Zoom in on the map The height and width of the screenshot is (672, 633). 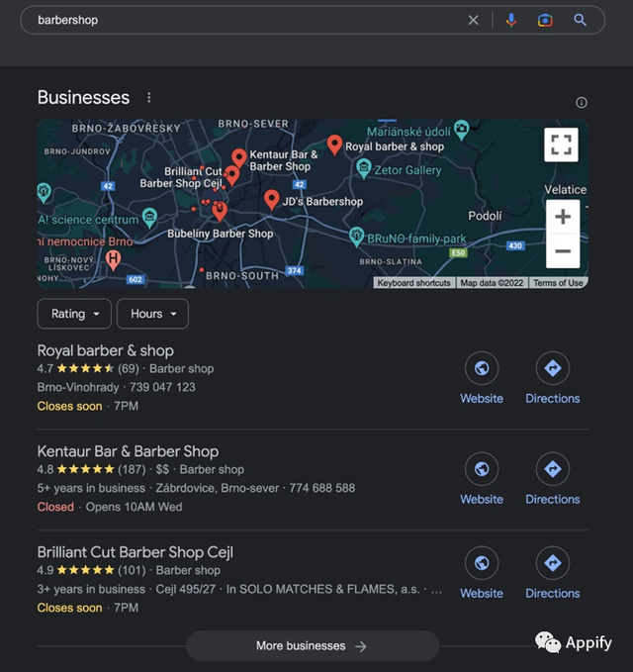[x=563, y=217]
